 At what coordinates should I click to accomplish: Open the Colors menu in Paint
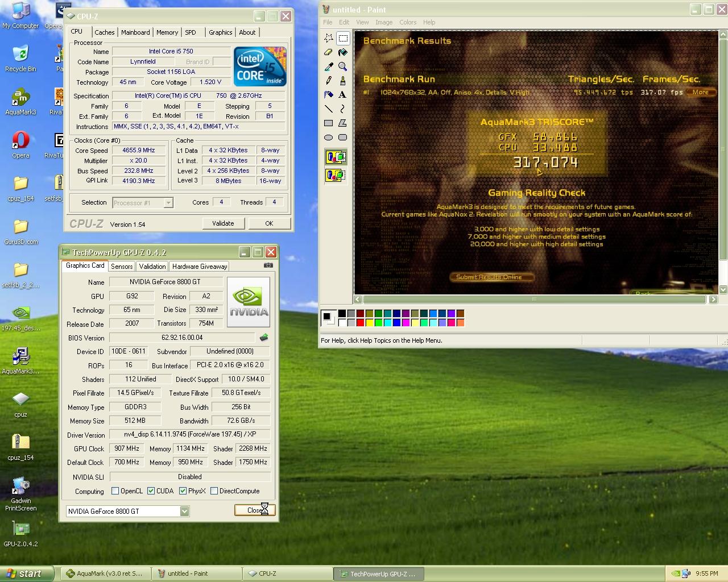click(408, 22)
